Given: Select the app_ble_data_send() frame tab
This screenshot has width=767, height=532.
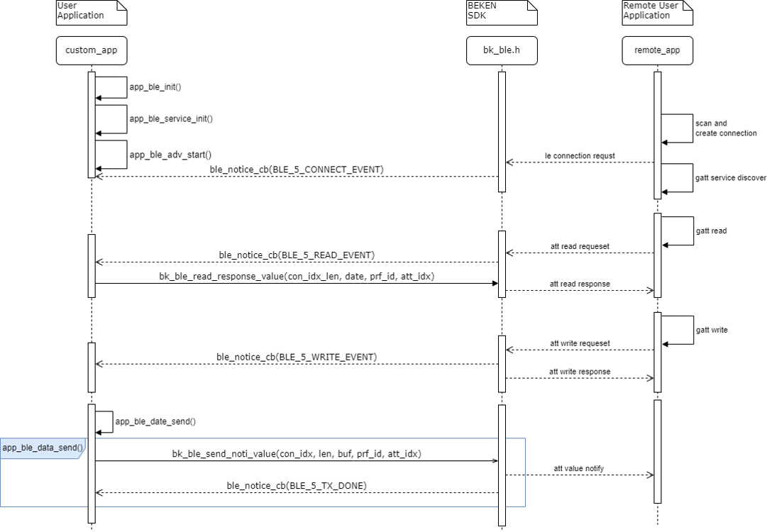Looking at the screenshot, I should (x=43, y=448).
